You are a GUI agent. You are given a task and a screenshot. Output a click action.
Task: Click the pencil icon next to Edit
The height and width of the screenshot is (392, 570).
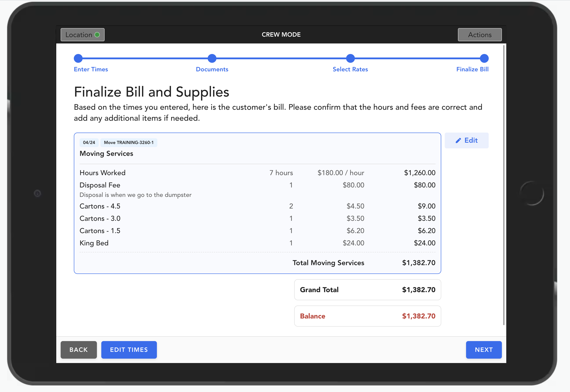(458, 140)
